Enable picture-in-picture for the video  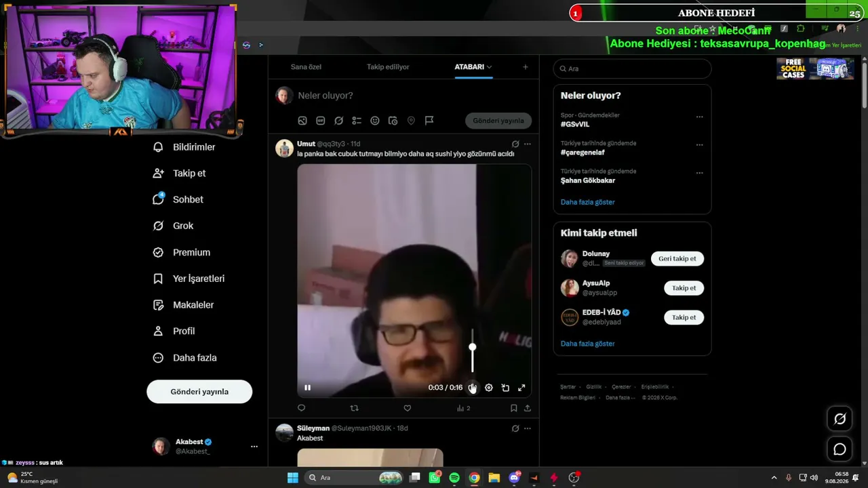[x=505, y=388]
